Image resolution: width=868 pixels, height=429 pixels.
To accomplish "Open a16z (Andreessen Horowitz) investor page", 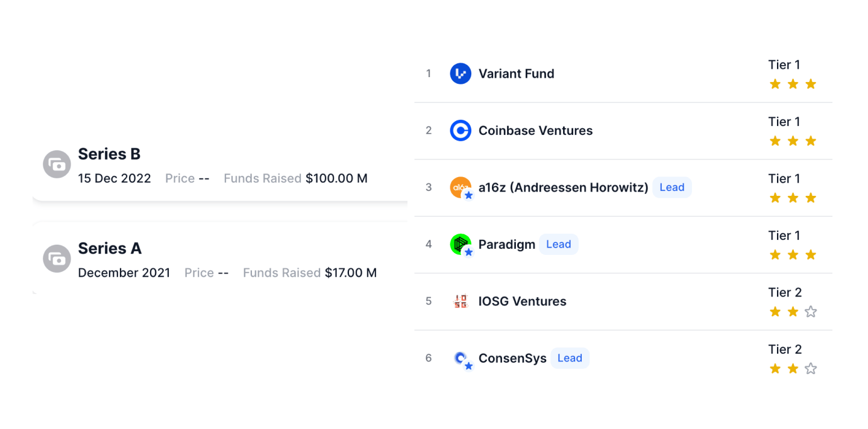I will [563, 187].
